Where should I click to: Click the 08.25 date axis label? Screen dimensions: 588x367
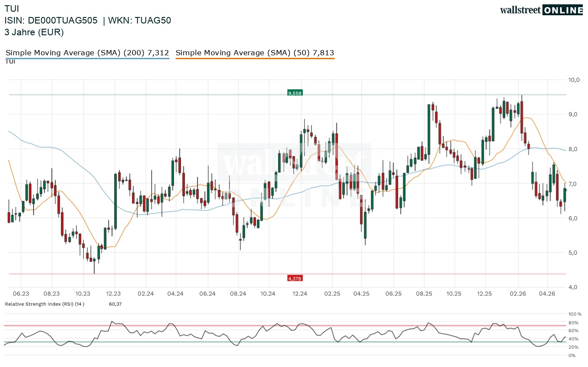tap(424, 294)
